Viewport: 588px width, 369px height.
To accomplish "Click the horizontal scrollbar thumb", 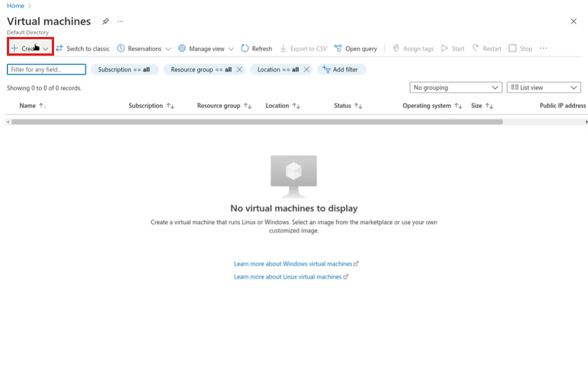I will (x=257, y=122).
